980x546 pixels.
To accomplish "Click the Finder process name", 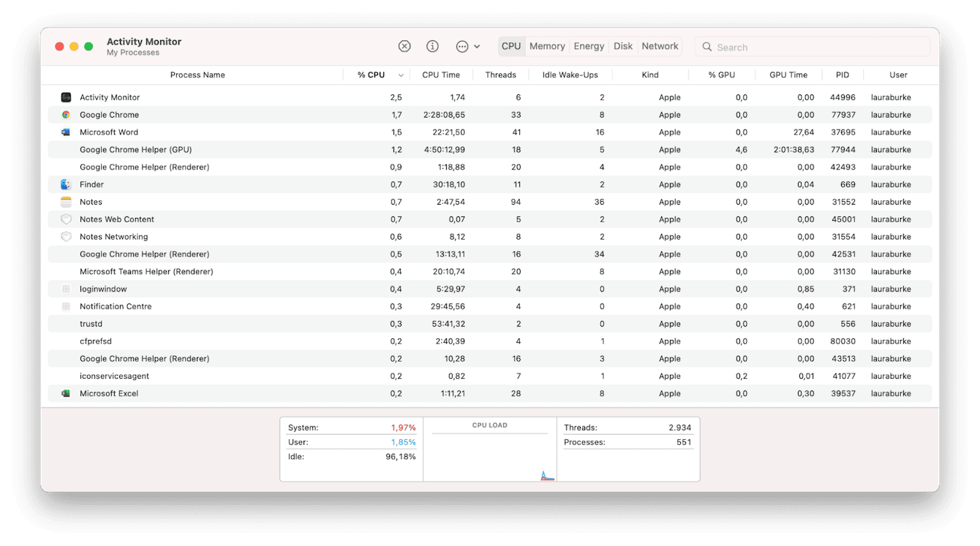I will pos(91,184).
